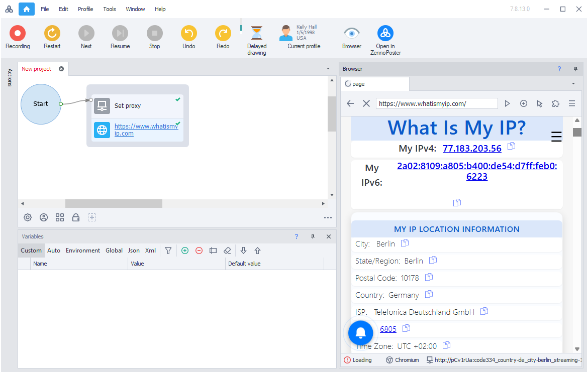
Task: Click the Next step button
Action: click(x=86, y=37)
